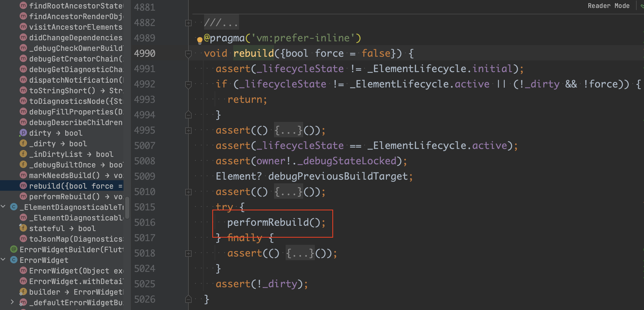Select the _dirty field icon
The height and width of the screenshot is (310, 644).
pyautogui.click(x=23, y=143)
